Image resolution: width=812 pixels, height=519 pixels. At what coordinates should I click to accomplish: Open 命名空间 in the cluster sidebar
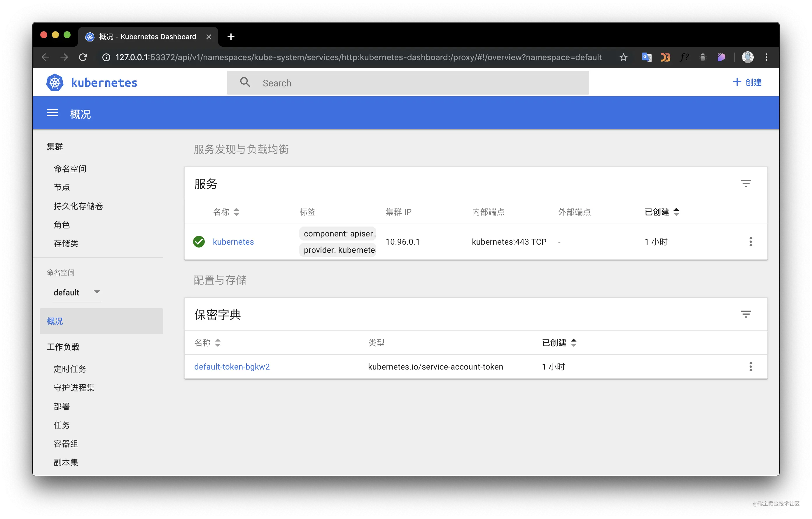(x=70, y=168)
